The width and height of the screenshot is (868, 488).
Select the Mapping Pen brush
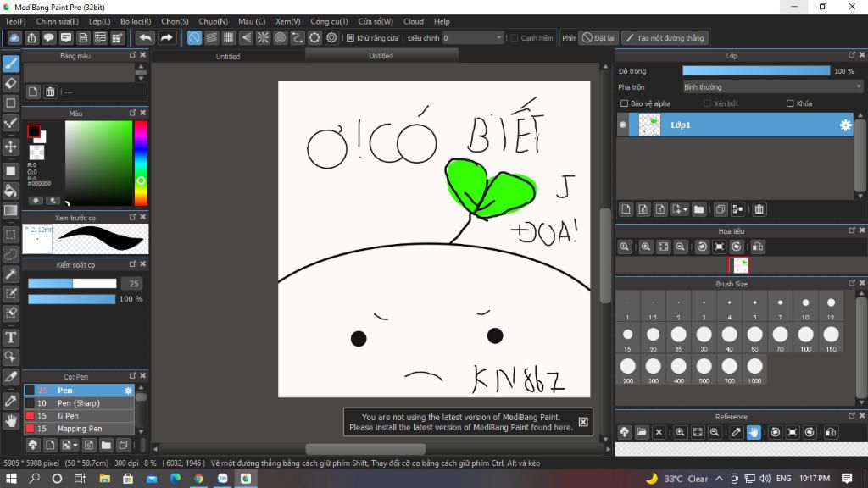[x=79, y=429]
